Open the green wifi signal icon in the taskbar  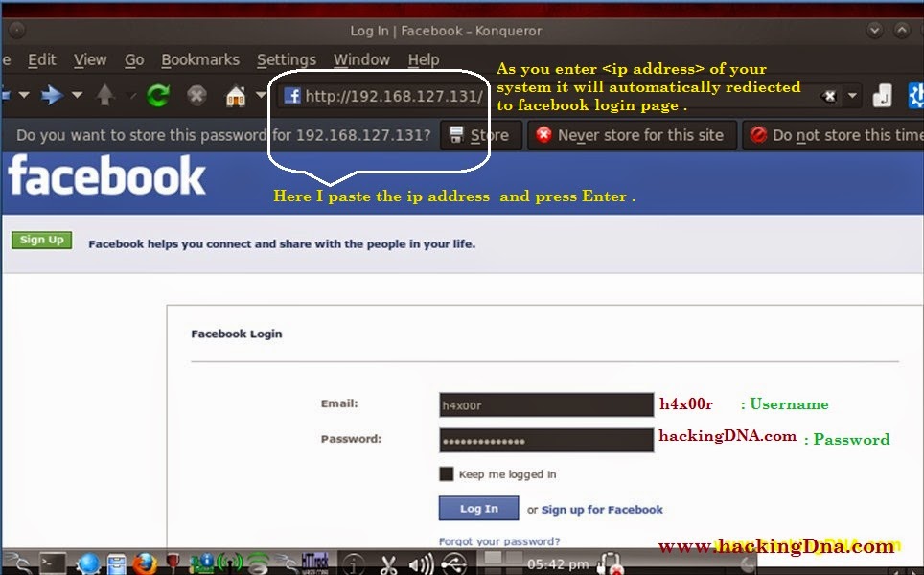pyautogui.click(x=258, y=563)
